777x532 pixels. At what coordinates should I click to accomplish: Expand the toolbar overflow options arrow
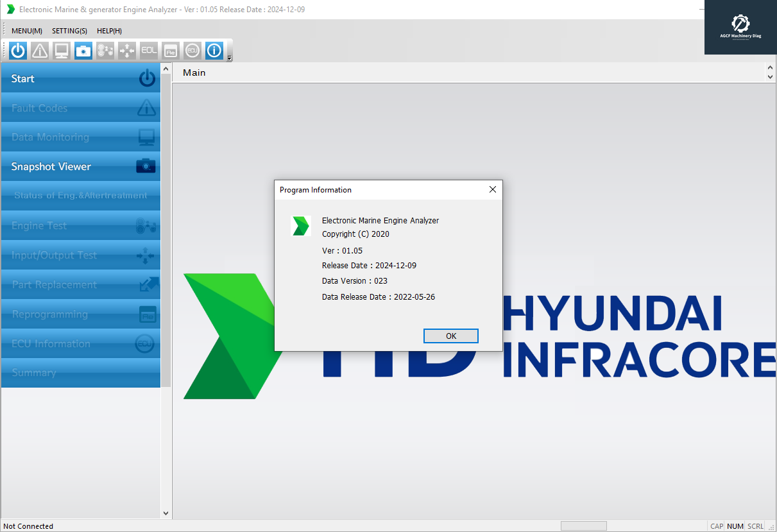pos(230,58)
